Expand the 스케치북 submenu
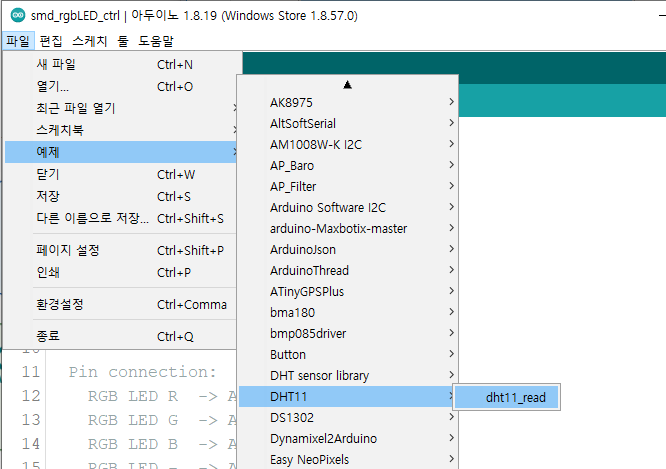Image resolution: width=666 pixels, height=469 pixels. click(121, 130)
